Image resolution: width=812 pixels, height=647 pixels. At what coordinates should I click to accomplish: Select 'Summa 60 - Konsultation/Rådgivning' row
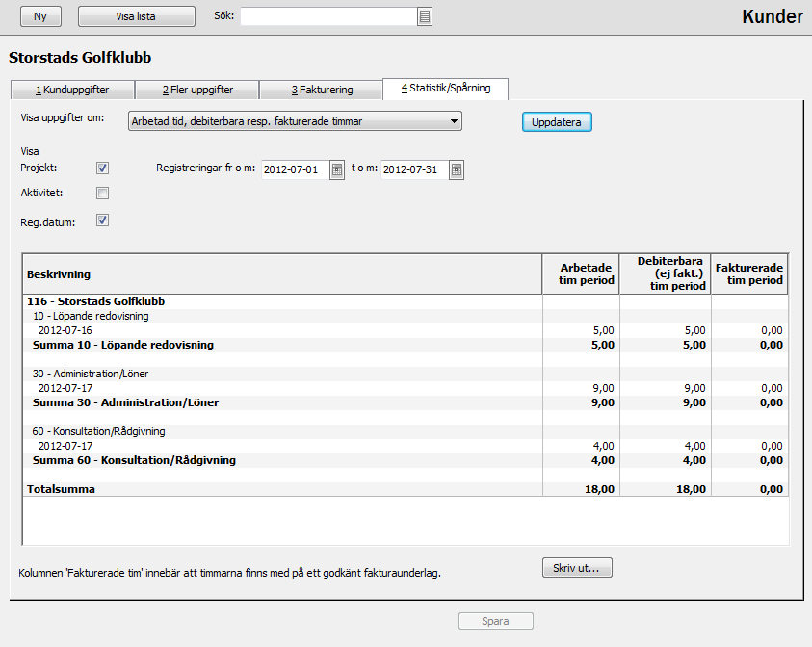click(406, 460)
